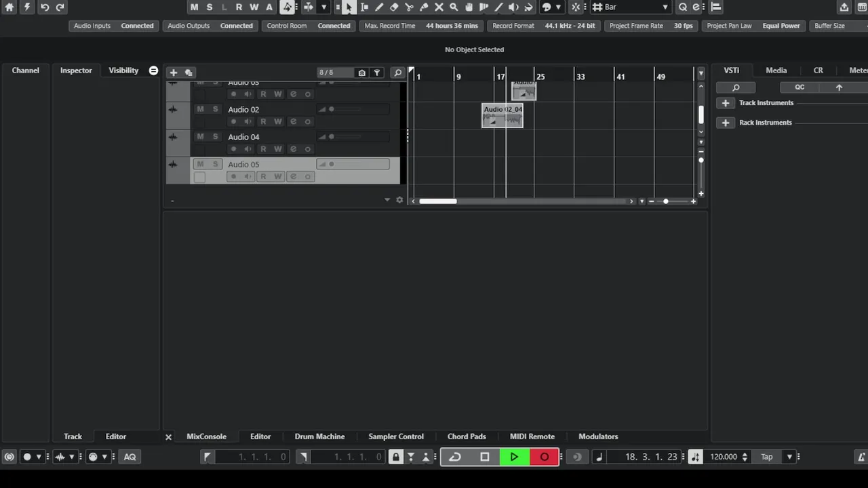Select the Range Selection tool
This screenshot has width=868, height=488.
(x=364, y=7)
